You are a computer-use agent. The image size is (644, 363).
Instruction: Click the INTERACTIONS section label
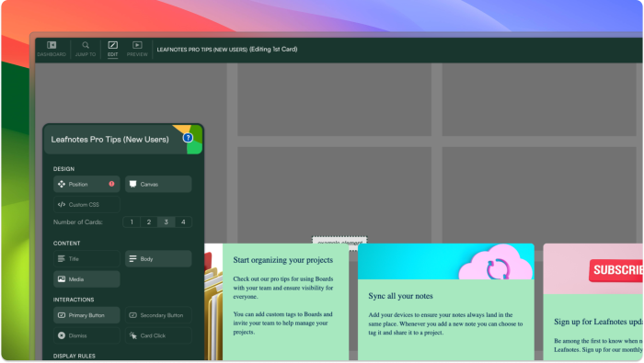[74, 300]
